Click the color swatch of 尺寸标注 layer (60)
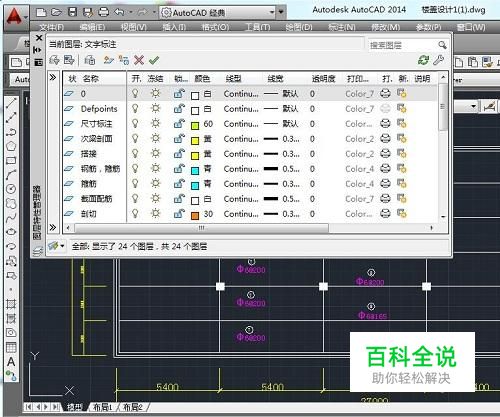 click(x=195, y=125)
